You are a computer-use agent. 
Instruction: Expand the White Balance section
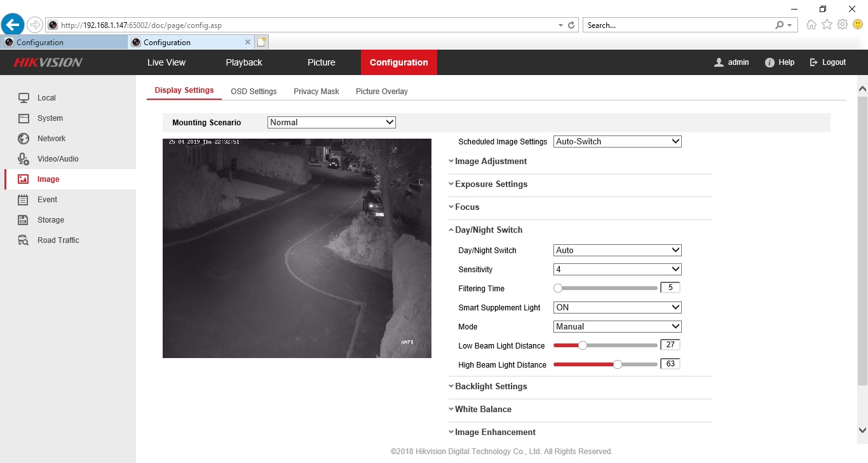(482, 410)
